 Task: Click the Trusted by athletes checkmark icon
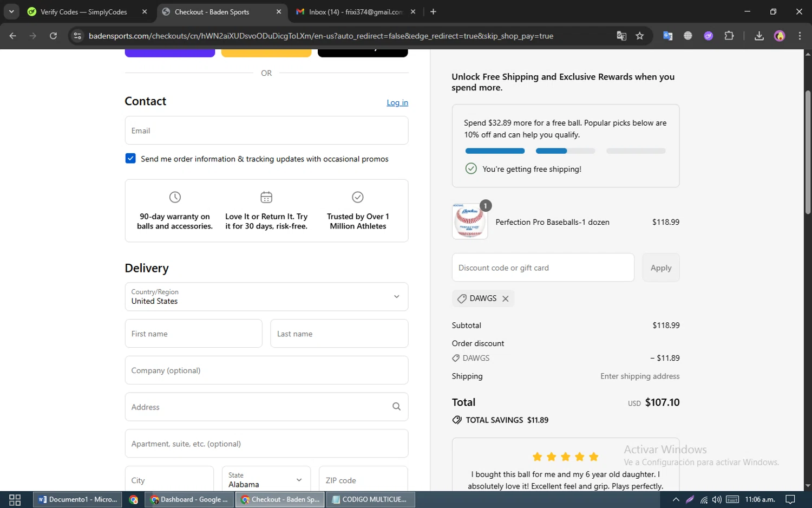[x=358, y=197]
